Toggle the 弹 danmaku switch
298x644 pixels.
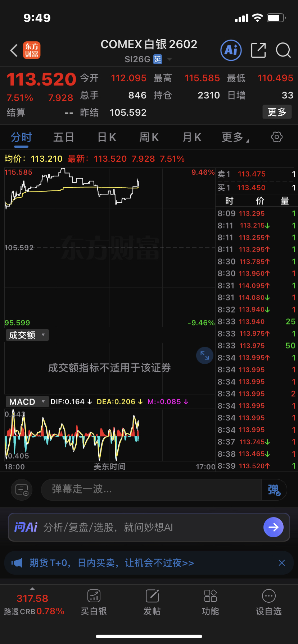click(x=274, y=489)
